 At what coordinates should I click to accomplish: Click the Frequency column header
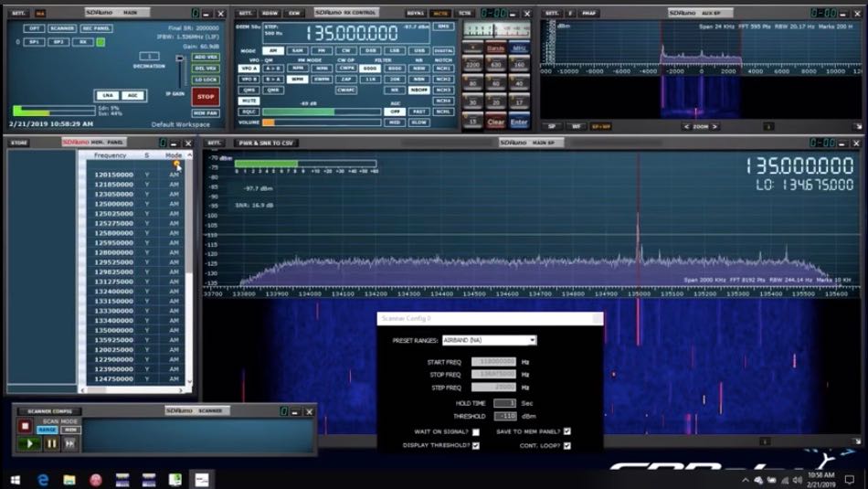(x=111, y=155)
